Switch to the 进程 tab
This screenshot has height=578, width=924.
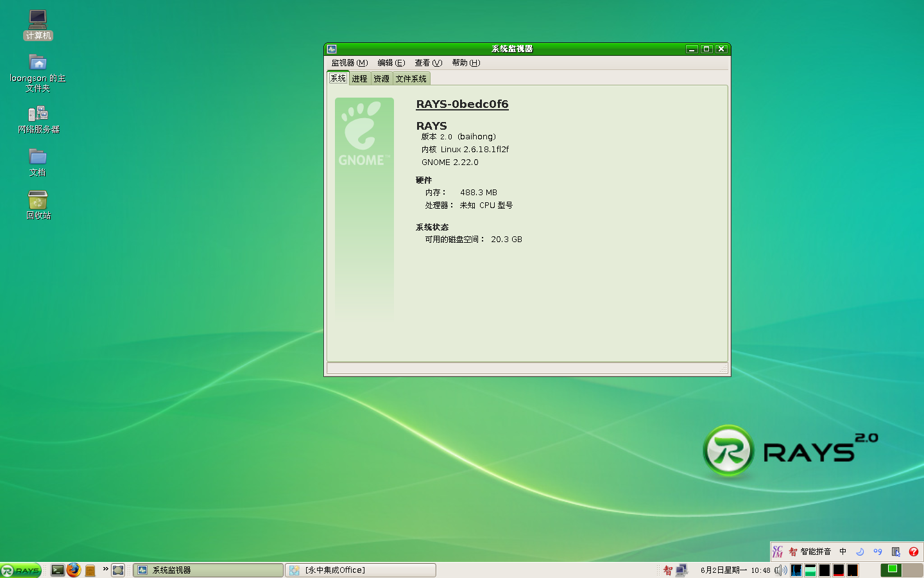359,79
